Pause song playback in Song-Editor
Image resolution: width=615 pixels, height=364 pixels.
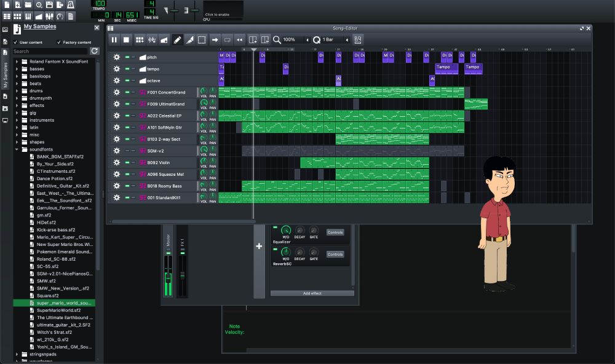point(114,39)
